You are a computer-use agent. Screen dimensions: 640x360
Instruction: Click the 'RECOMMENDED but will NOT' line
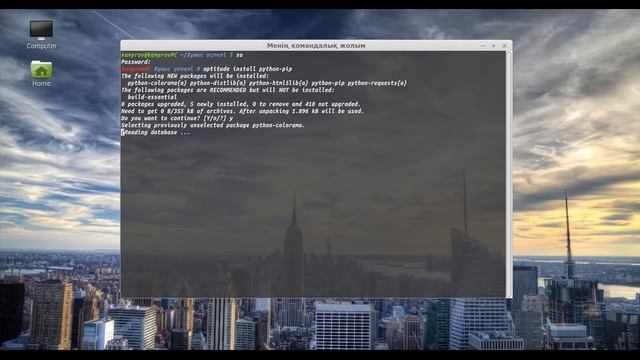coord(228,90)
